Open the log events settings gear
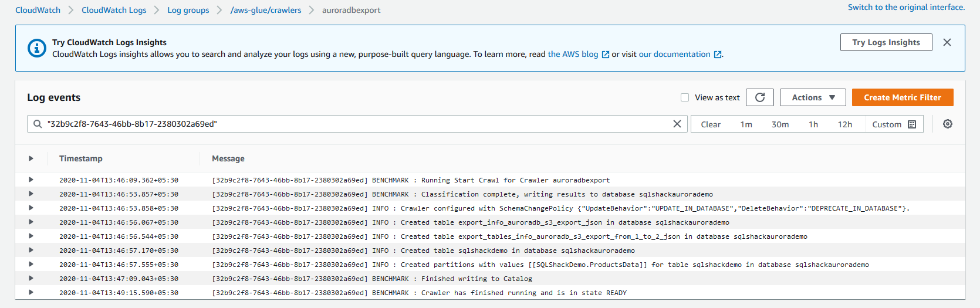The height and width of the screenshot is (308, 980). point(948,124)
